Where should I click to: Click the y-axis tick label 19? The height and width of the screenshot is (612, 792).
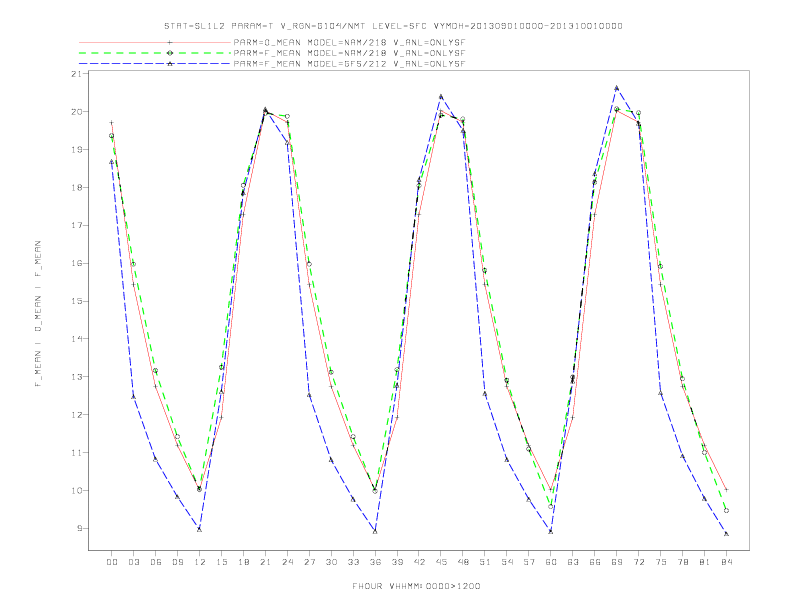(x=76, y=149)
